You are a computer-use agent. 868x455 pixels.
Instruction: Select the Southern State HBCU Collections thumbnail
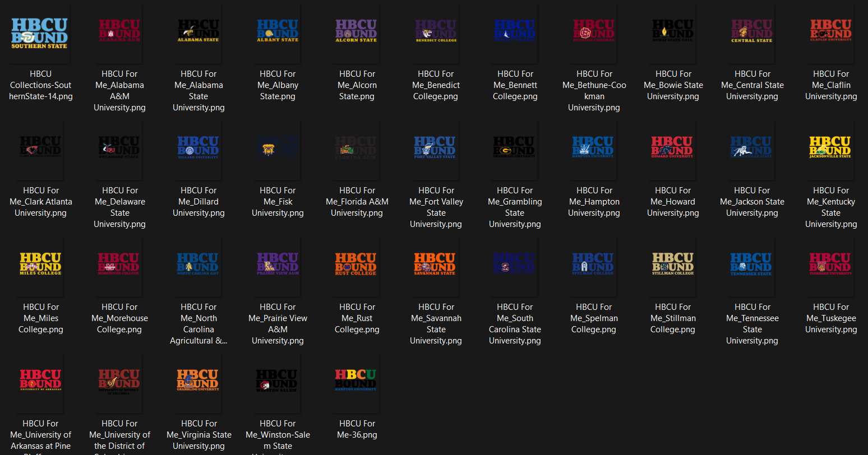click(40, 34)
